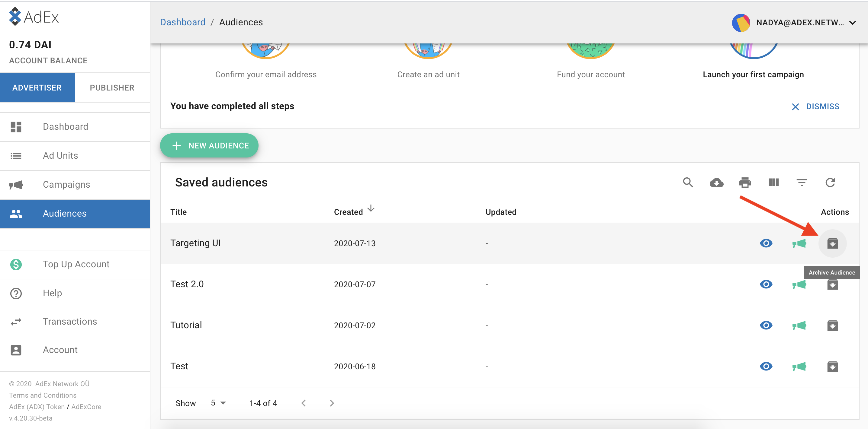This screenshot has width=868, height=429.
Task: Archive the Tutorial audience
Action: [832, 325]
